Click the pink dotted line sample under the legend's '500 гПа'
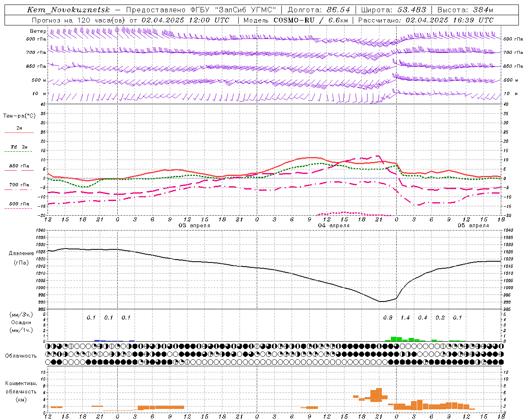 pos(18,209)
